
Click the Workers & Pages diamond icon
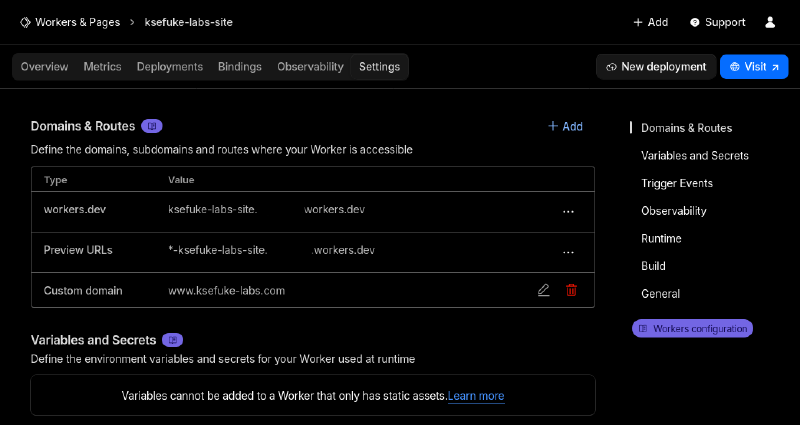(x=25, y=22)
